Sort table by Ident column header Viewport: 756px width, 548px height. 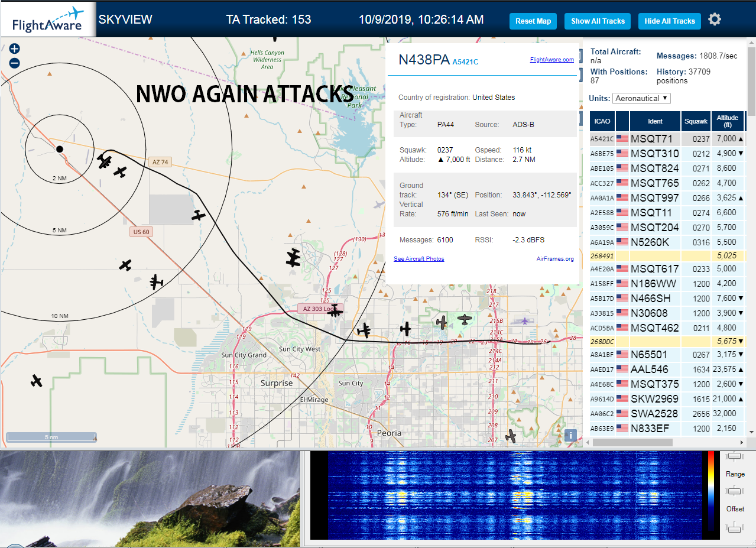coord(655,121)
